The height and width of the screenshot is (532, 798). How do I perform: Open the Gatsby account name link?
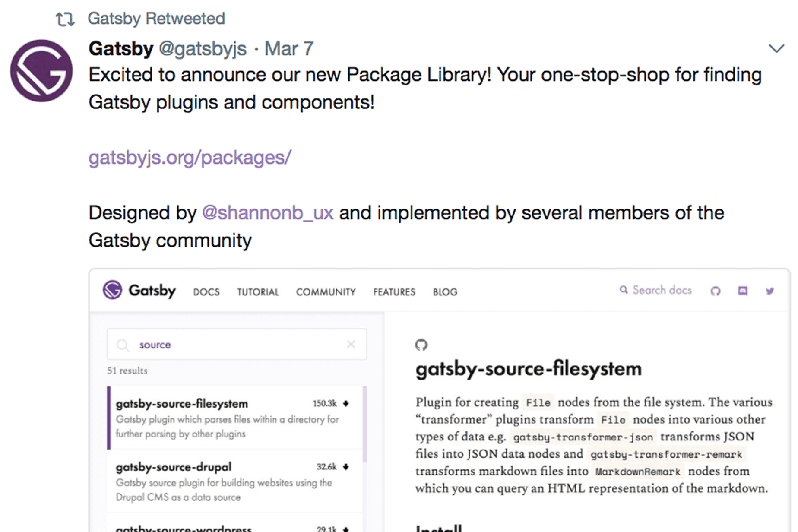[x=121, y=48]
